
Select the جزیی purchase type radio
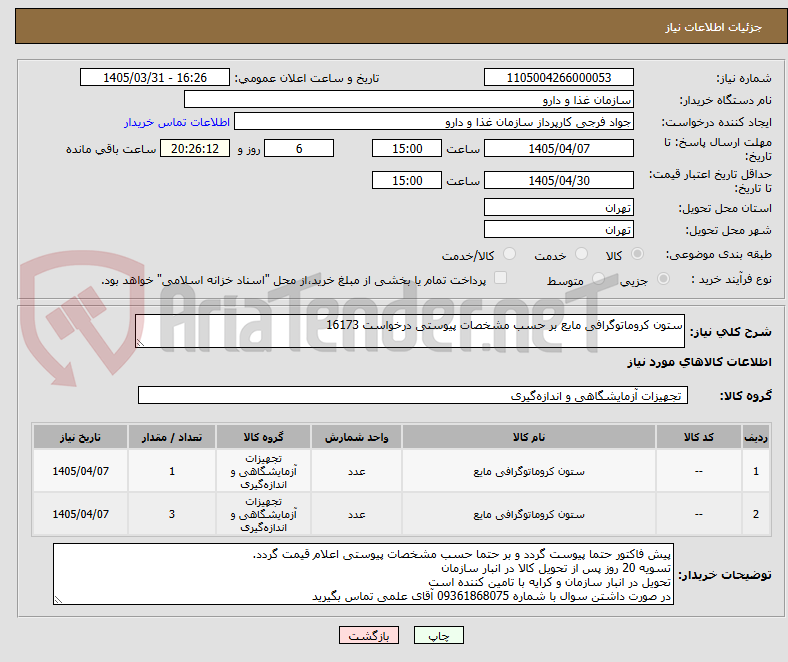[x=663, y=279]
